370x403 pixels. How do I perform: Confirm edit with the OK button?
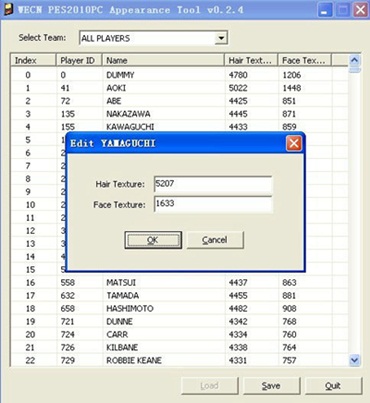[153, 240]
